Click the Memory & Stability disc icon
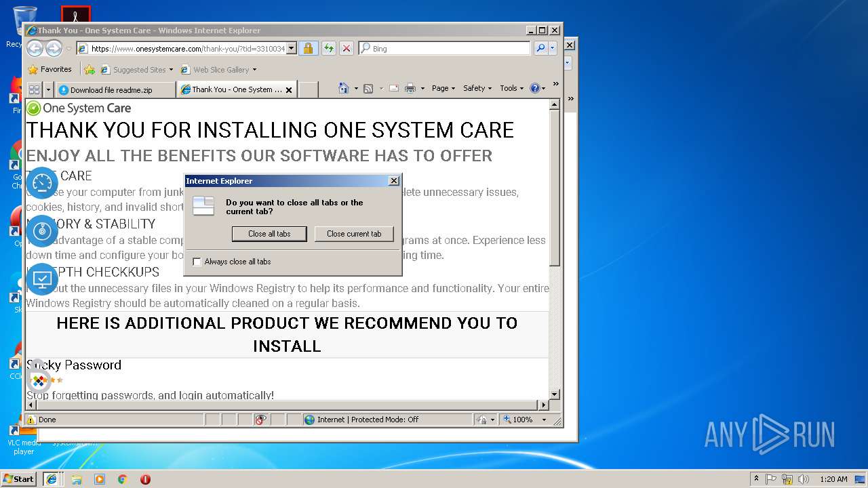 click(x=42, y=231)
